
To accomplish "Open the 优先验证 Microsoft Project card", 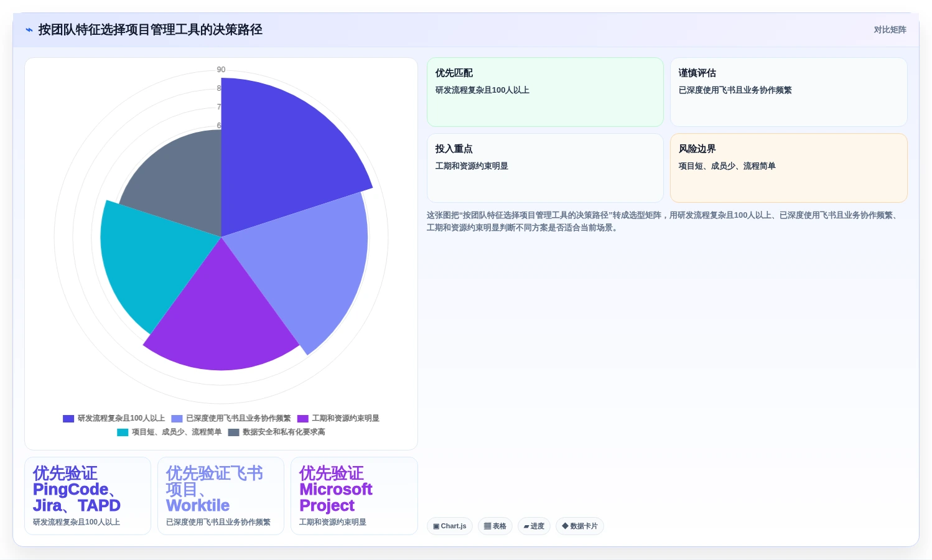I will tap(354, 496).
